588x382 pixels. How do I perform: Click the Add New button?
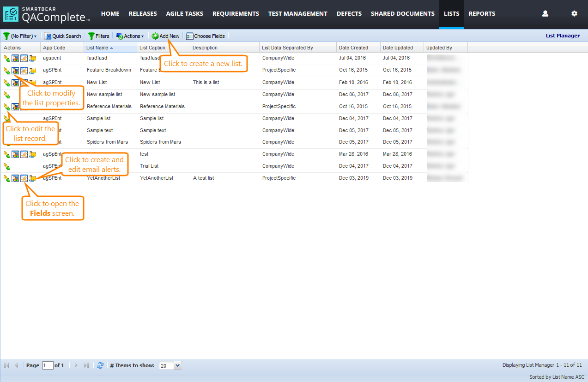pos(166,36)
